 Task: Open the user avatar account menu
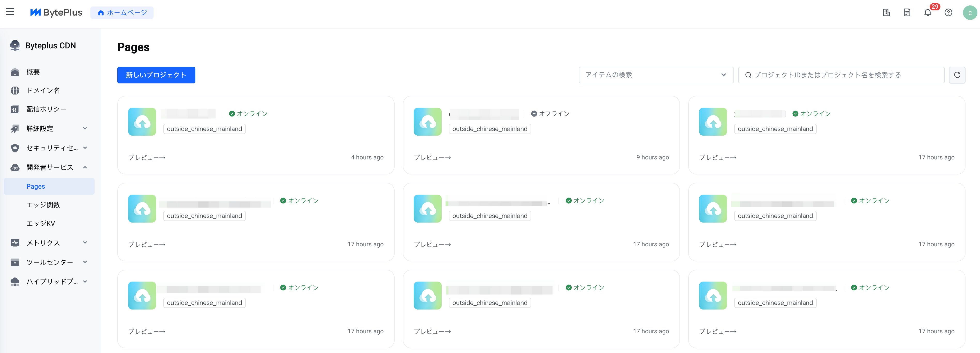coord(970,13)
